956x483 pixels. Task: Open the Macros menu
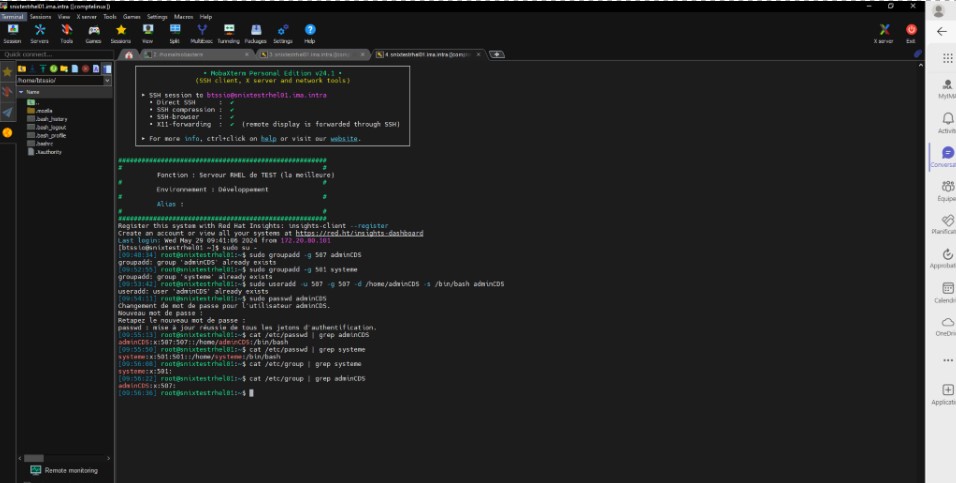point(184,17)
